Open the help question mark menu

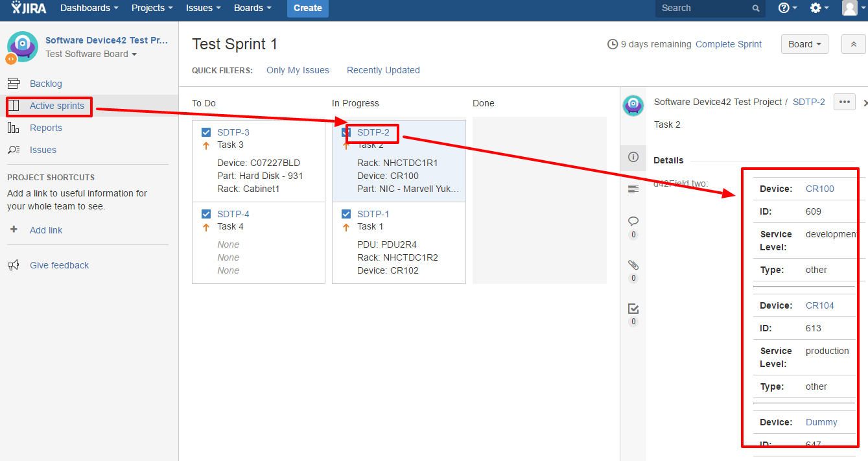[787, 8]
